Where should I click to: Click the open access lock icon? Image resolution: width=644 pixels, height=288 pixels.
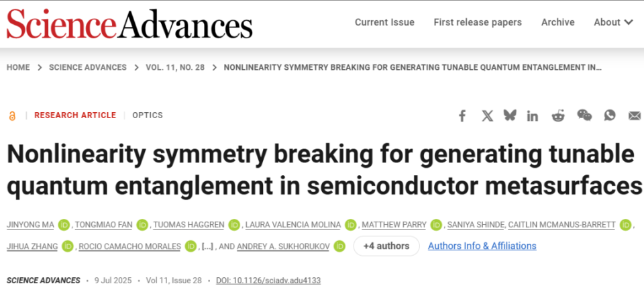click(x=12, y=116)
